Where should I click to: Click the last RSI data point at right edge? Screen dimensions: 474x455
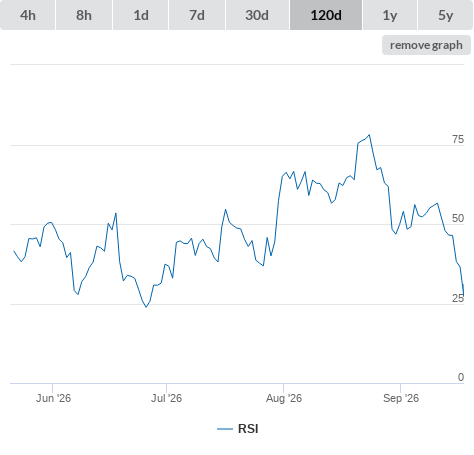(463, 295)
